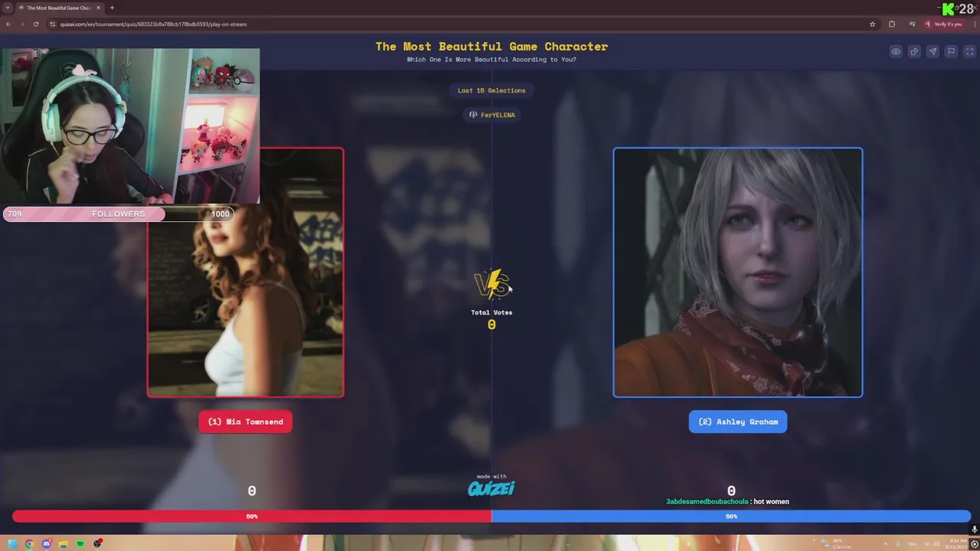
Task: Open the browser extensions puzzle icon
Action: click(x=892, y=24)
